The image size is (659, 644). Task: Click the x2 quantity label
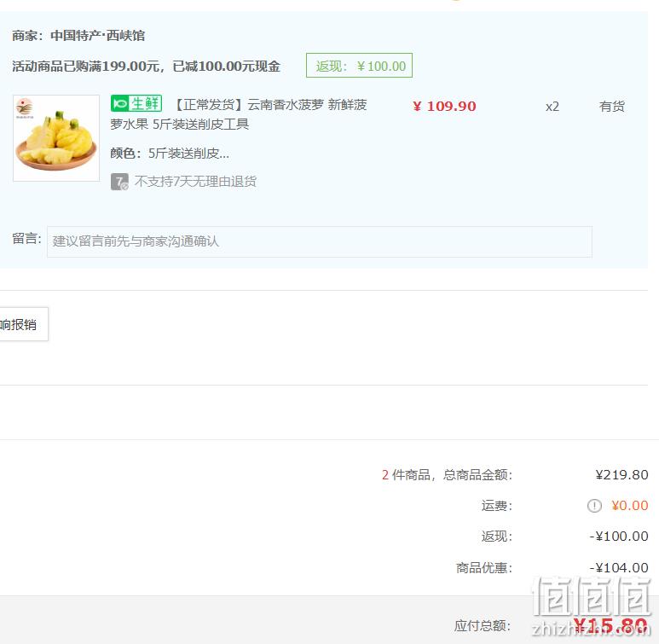click(552, 107)
